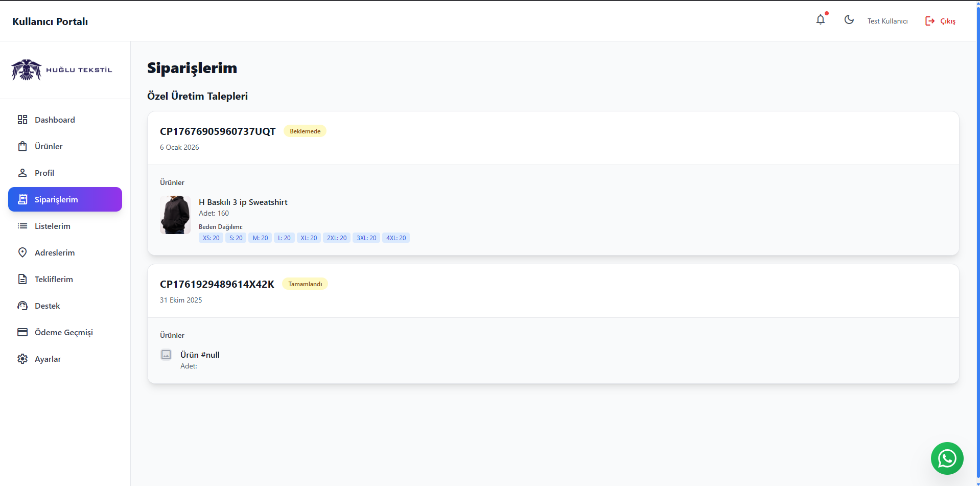Click the H Baskılı Sweatshirt thumbnail
Viewport: 980px width, 486px height.
tap(175, 215)
